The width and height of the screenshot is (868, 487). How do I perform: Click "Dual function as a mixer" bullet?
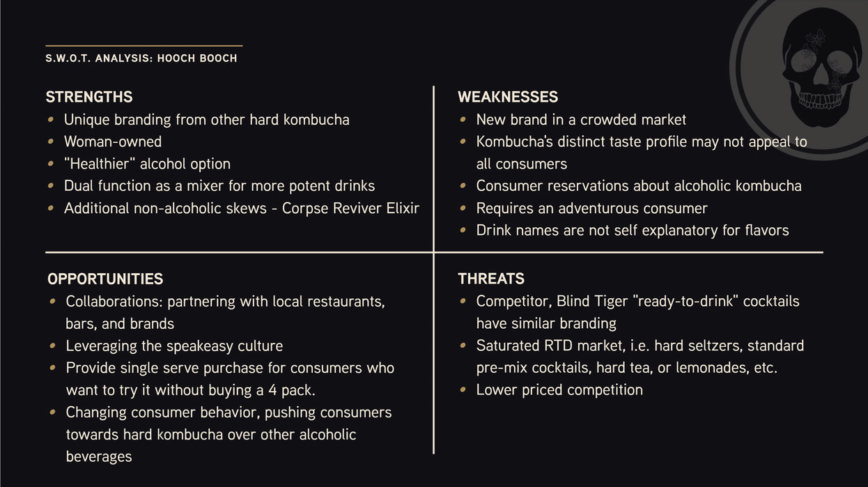pos(219,186)
